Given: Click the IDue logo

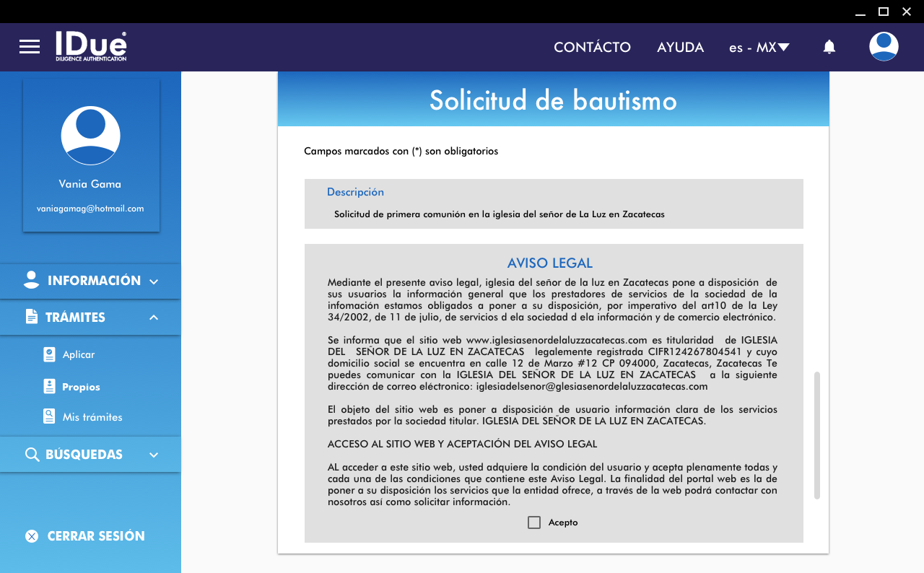Looking at the screenshot, I should tap(91, 46).
